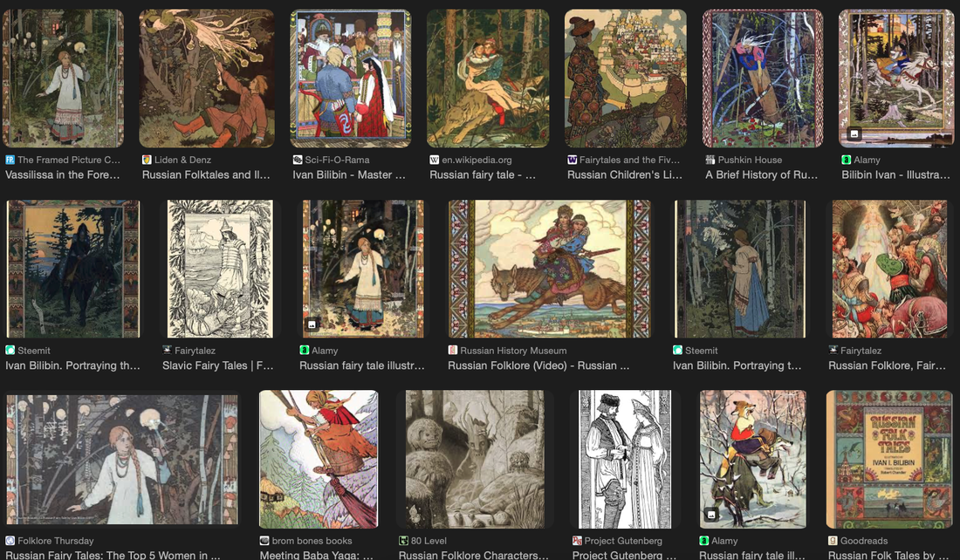The image size is (960, 560).
Task: Open the Russian Folk Tales book cover thumbnail
Action: point(889,460)
